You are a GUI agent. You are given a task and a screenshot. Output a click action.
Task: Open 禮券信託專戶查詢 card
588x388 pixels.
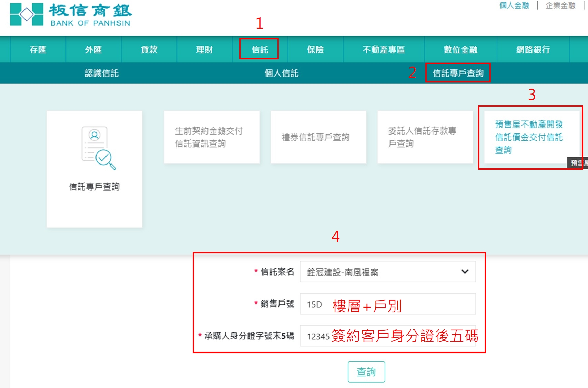click(x=318, y=137)
